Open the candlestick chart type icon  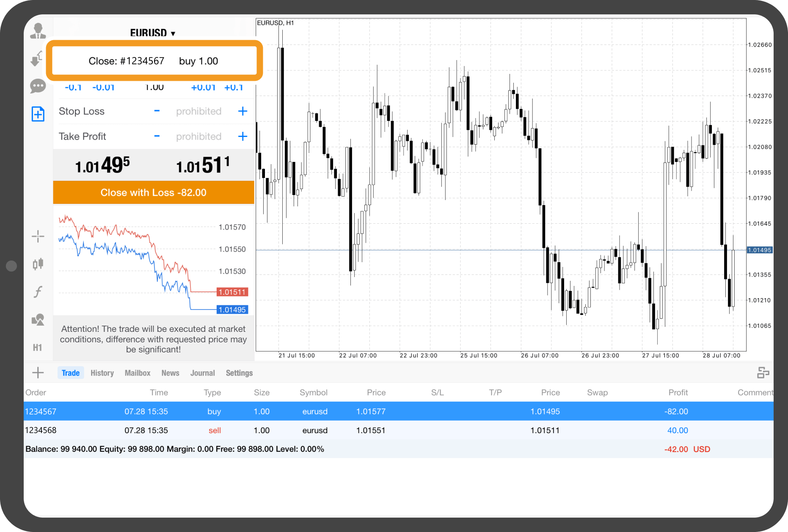(38, 264)
